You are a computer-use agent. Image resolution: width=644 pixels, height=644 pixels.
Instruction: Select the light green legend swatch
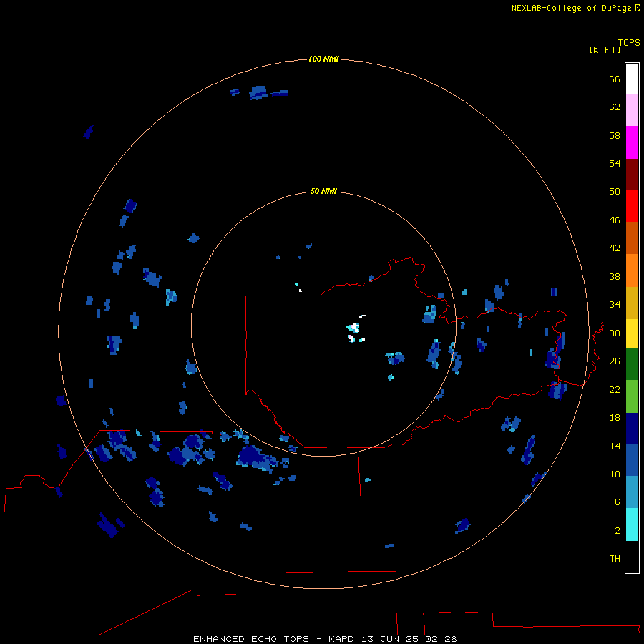tap(632, 396)
